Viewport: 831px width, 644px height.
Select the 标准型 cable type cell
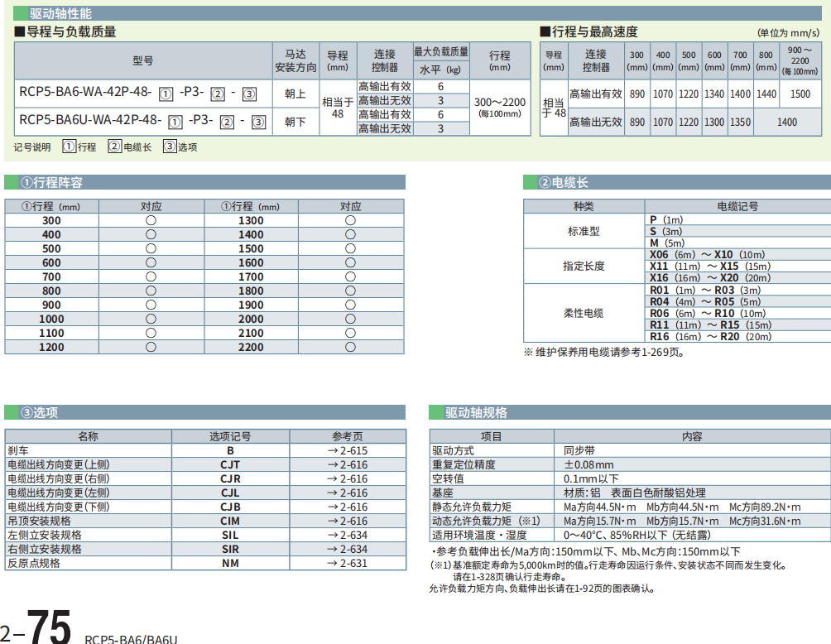pyautogui.click(x=584, y=231)
